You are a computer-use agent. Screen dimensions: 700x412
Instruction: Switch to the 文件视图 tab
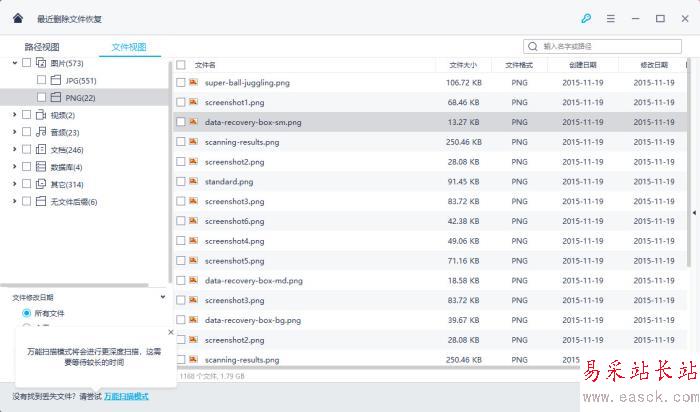tap(129, 47)
